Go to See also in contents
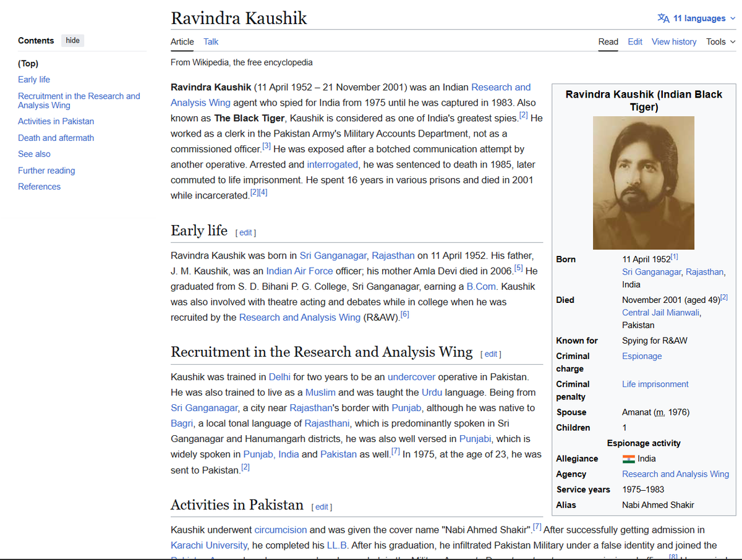 pyautogui.click(x=35, y=154)
